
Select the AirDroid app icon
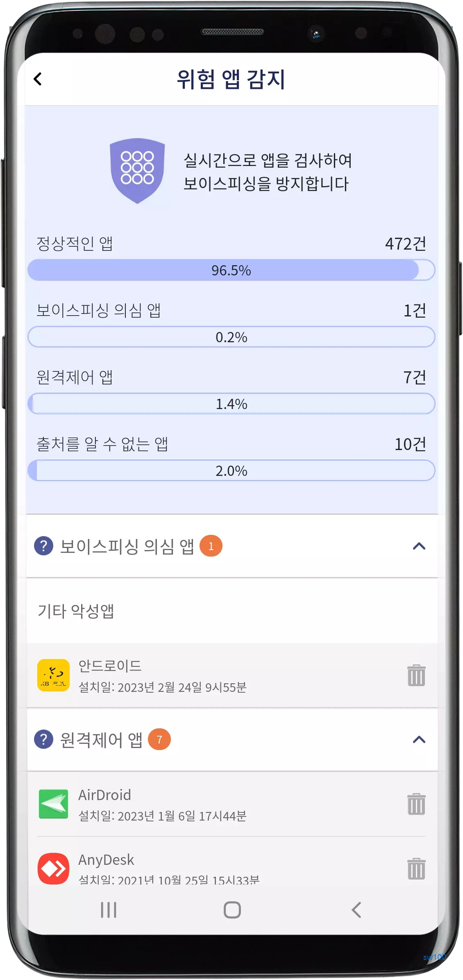(x=54, y=803)
